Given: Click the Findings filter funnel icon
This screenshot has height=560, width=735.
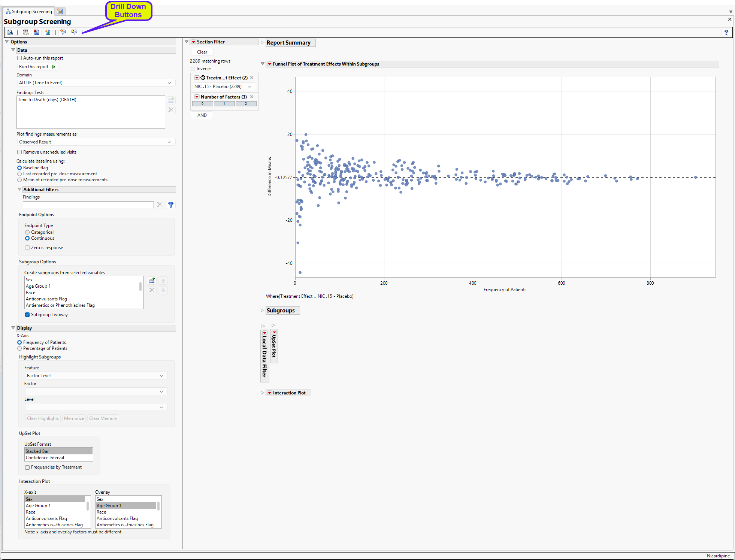Looking at the screenshot, I should coord(171,205).
